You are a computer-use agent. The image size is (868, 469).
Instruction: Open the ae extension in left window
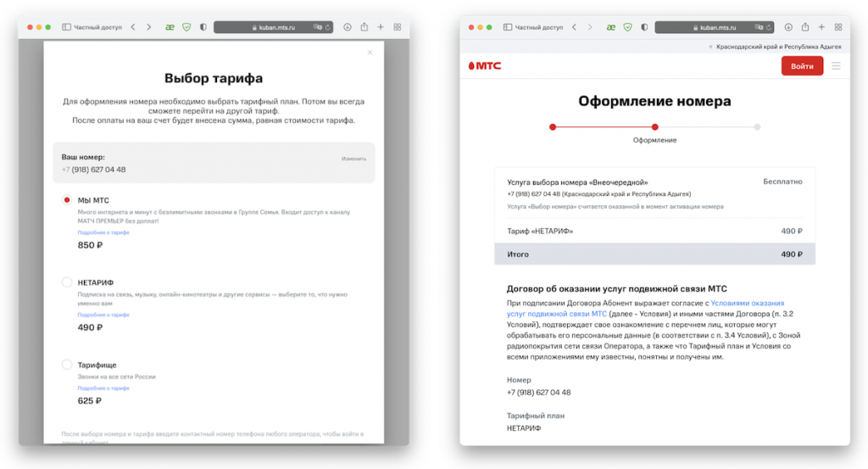point(170,27)
